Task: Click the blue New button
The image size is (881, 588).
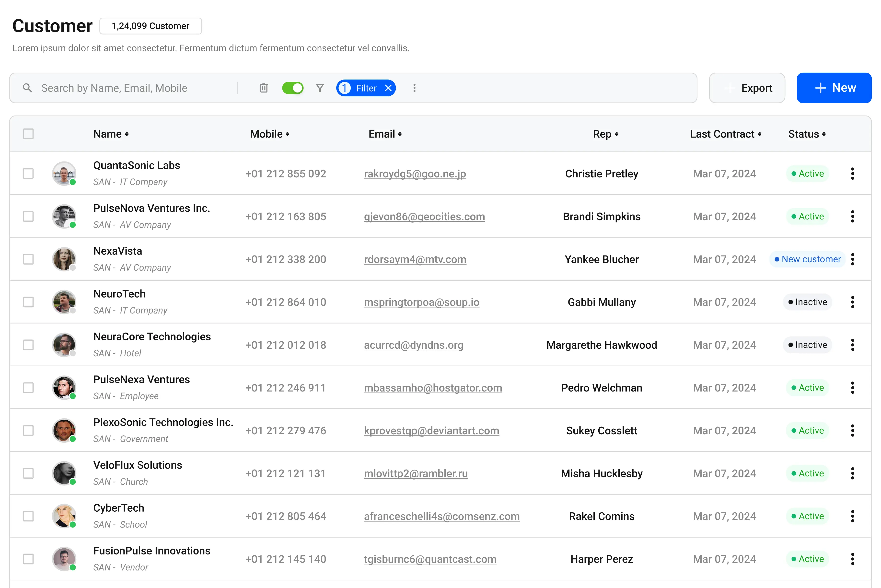Action: click(834, 88)
